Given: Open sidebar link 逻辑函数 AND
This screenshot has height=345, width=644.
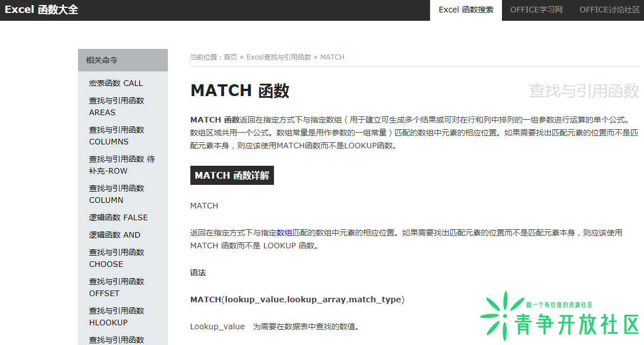Looking at the screenshot, I should [115, 235].
